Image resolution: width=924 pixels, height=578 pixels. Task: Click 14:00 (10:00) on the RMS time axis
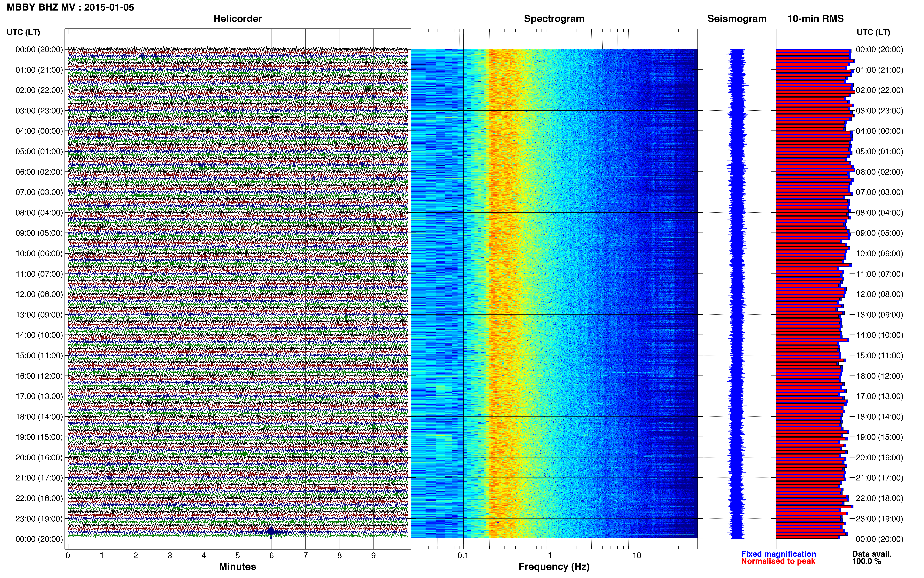pos(880,335)
